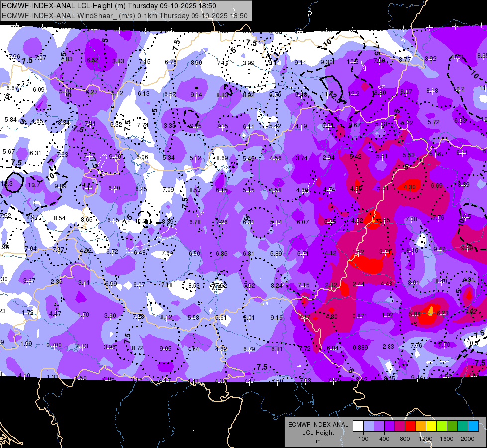
Task: Click the yellow legend swatch
Action: 431,426
